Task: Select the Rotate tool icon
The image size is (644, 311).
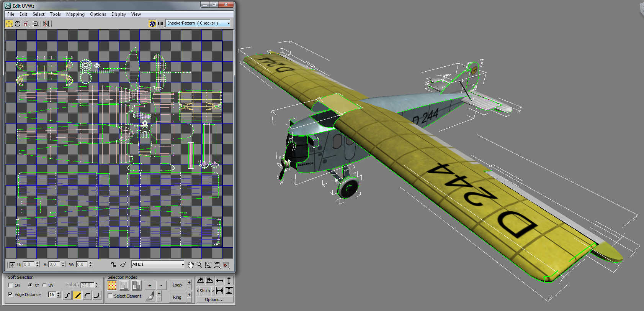Action: [x=18, y=24]
